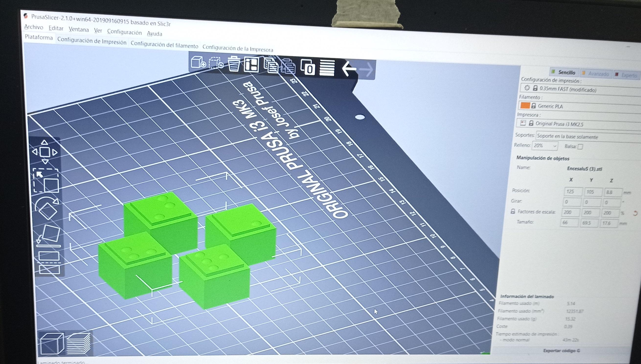Open the 0.35mm FAST print preset dropdown
This screenshot has height=364, width=641.
580,89
